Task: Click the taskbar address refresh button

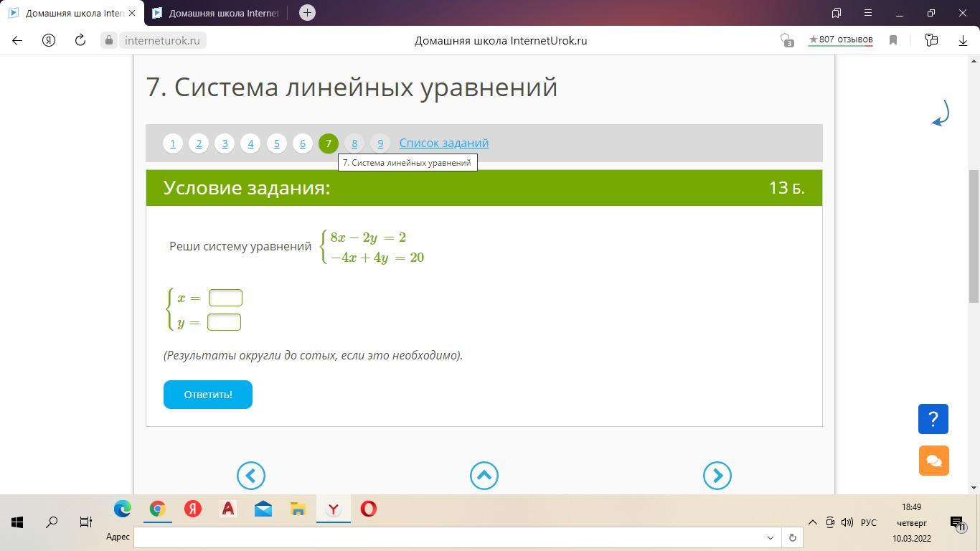Action: [792, 537]
